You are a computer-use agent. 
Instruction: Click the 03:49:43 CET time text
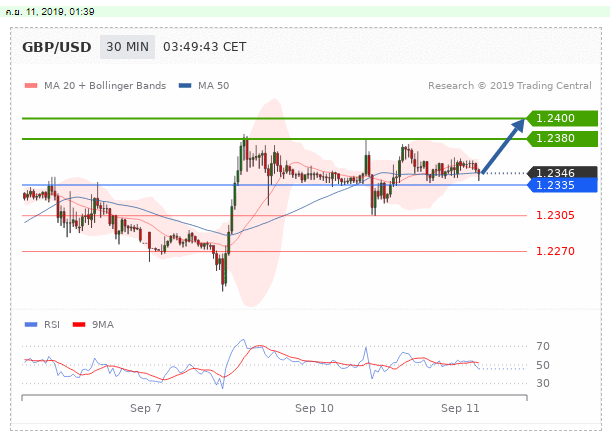click(x=205, y=47)
